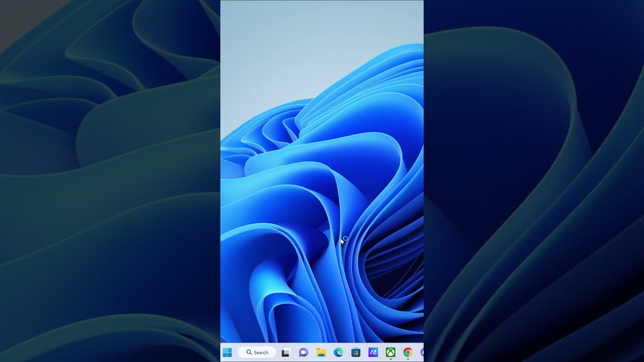Open the Windows Start menu
The image size is (644, 362).
(x=227, y=352)
